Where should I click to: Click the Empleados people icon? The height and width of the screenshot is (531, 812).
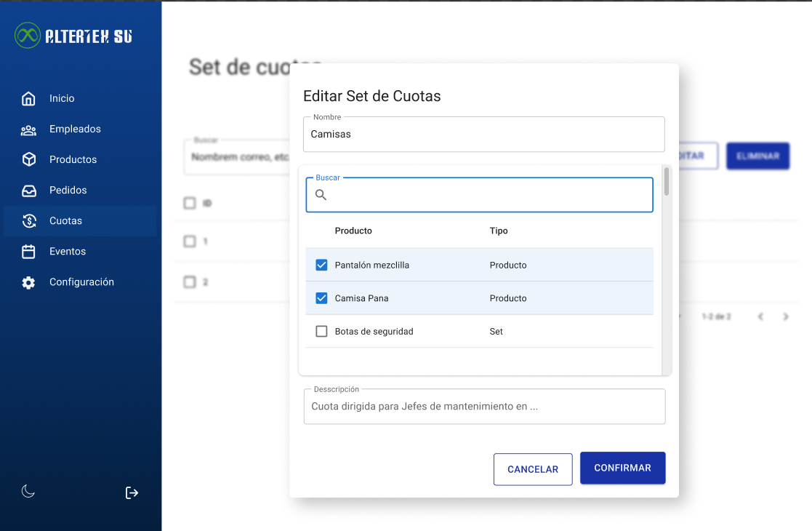point(28,129)
